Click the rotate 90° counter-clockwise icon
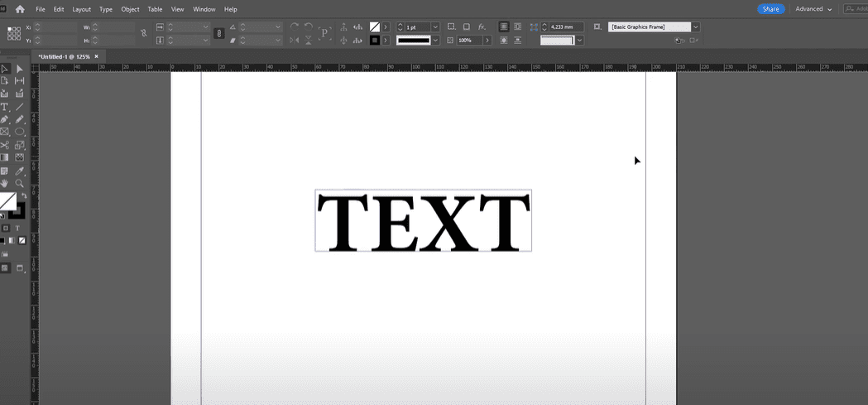 309,27
